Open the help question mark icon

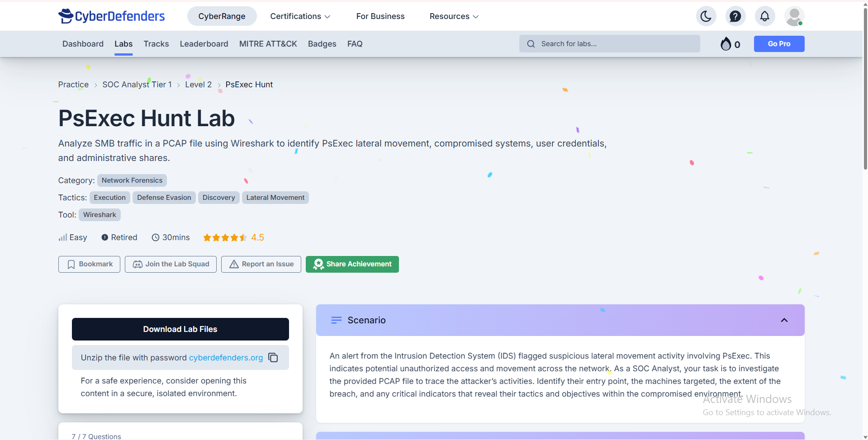735,17
